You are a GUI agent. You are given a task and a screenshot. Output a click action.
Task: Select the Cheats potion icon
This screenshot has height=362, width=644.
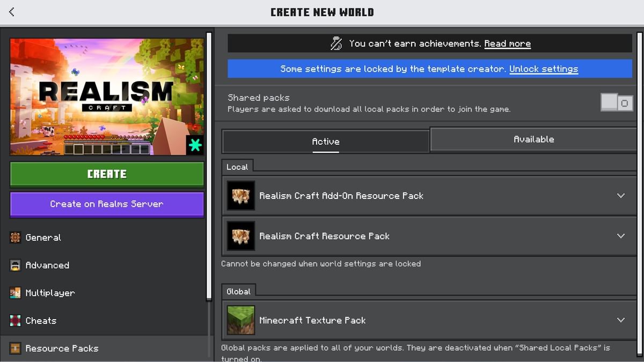[15, 321]
